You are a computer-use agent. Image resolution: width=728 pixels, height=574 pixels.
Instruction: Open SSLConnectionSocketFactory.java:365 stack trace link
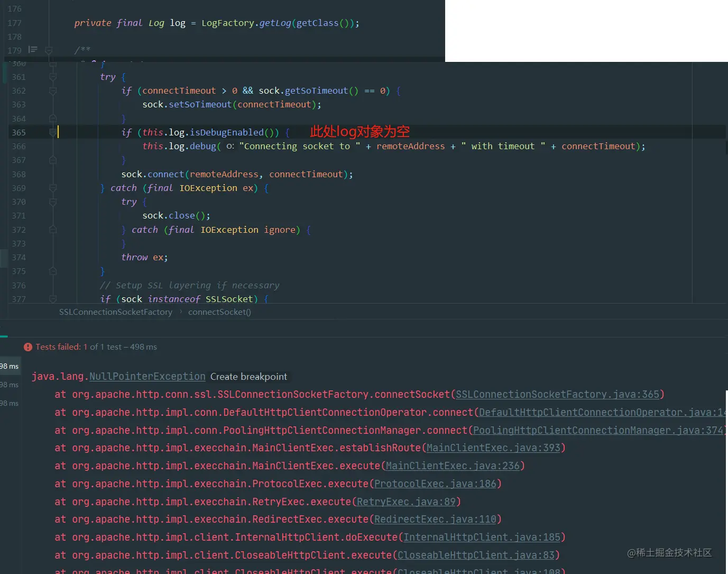point(557,394)
